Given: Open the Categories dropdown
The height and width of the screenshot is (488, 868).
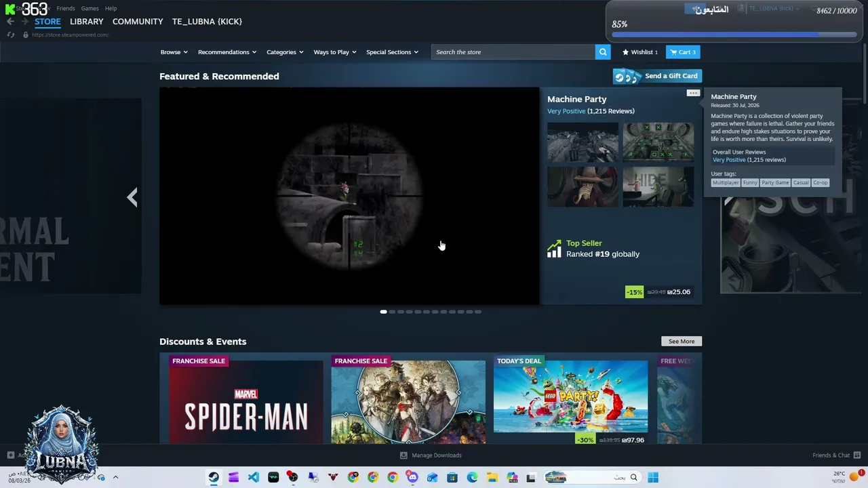Looking at the screenshot, I should pos(285,52).
